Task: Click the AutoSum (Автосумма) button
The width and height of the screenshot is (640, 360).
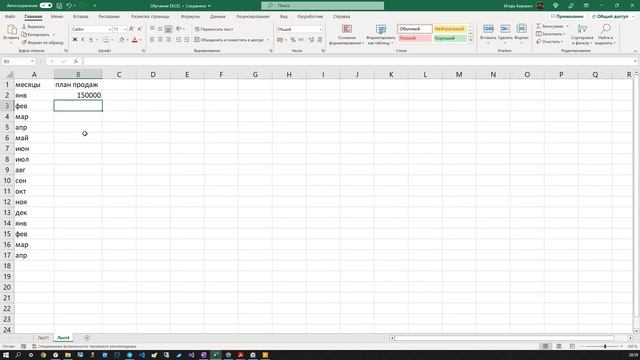Action: (x=550, y=26)
